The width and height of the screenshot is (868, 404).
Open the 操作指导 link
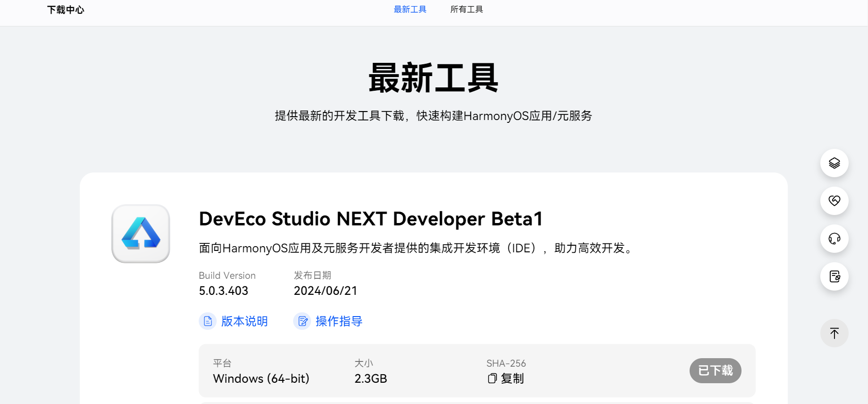[x=339, y=321]
